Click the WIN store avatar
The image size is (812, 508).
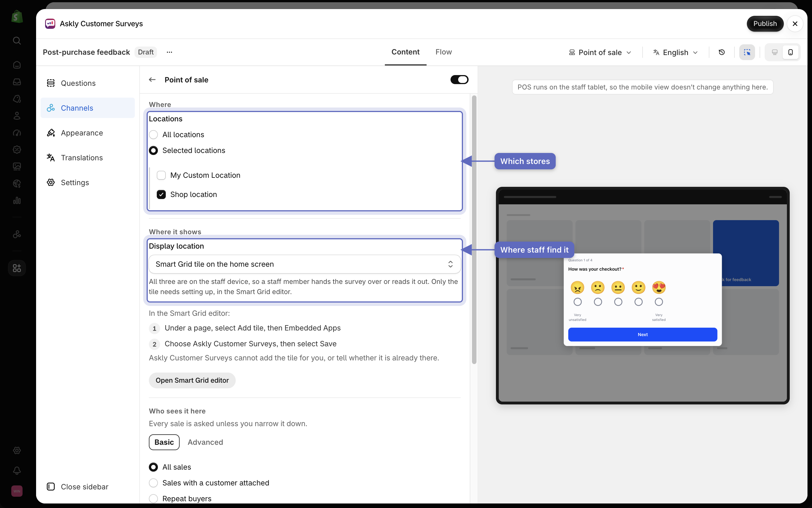click(x=17, y=491)
